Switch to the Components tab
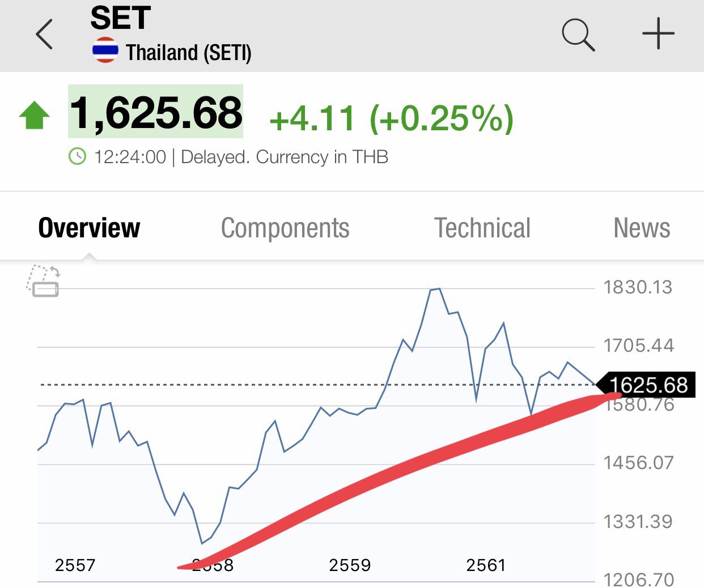 [x=285, y=228]
